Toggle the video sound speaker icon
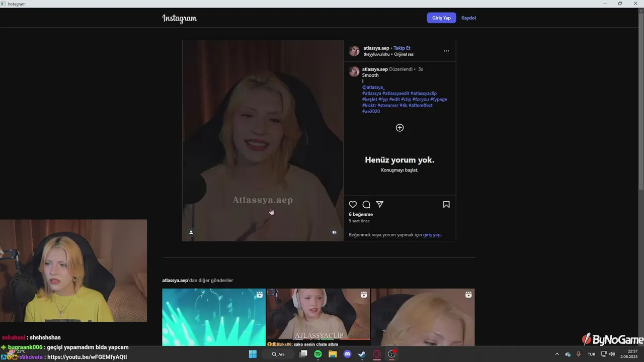Image resolution: width=644 pixels, height=362 pixels. [x=334, y=232]
